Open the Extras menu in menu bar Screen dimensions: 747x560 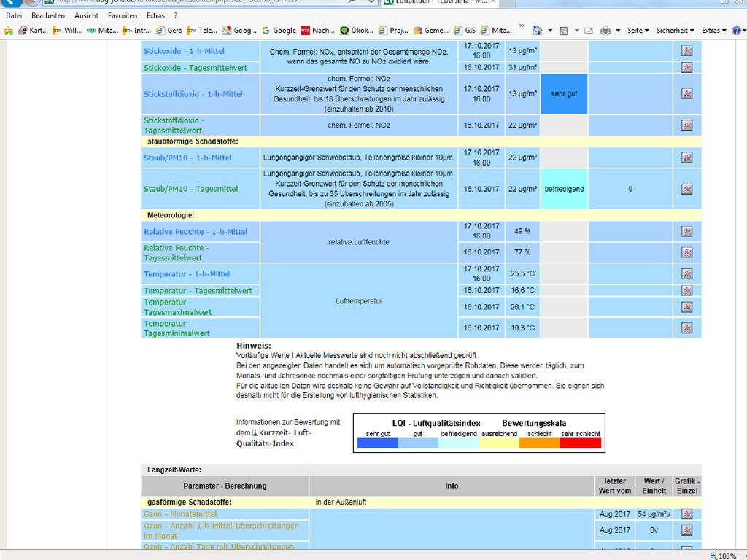[x=155, y=16]
